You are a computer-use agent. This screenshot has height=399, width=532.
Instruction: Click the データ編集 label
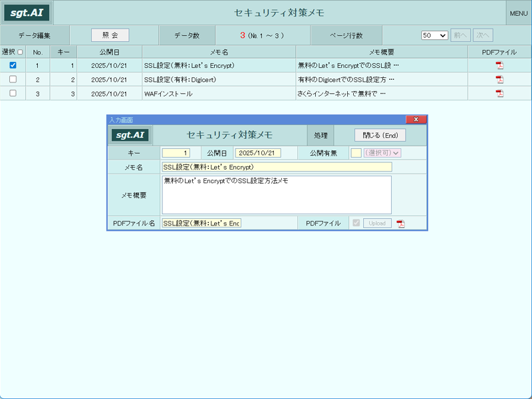click(x=35, y=35)
